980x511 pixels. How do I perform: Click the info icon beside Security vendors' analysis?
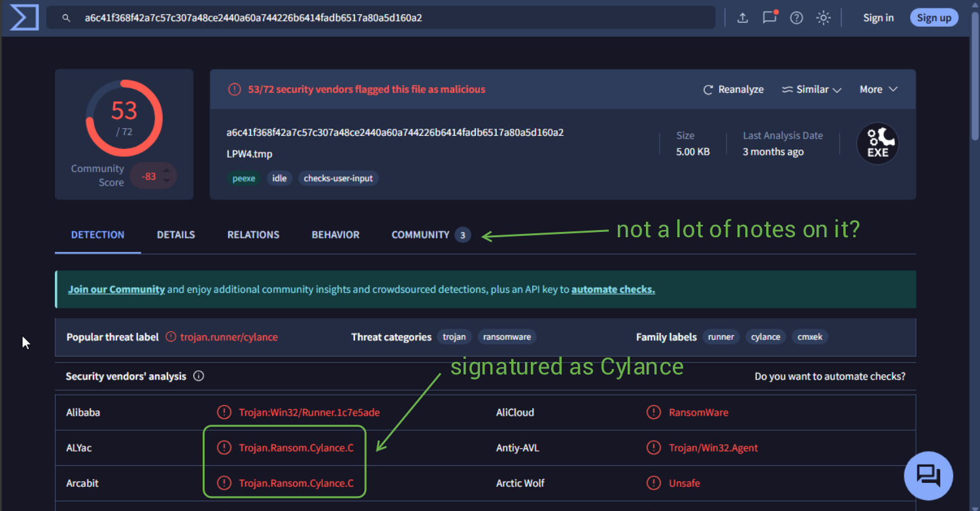[x=199, y=376]
